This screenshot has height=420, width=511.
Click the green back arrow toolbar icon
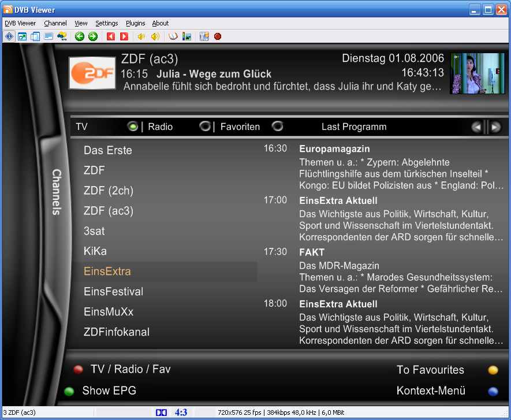click(x=80, y=36)
